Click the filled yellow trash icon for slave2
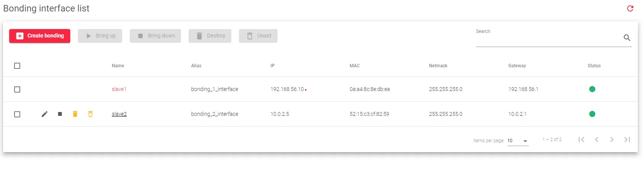 coord(75,114)
